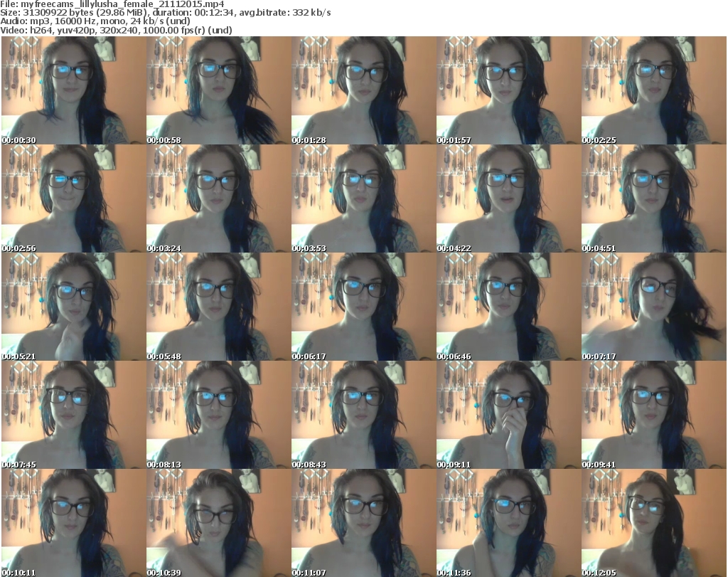Click the thumbnail timestamped 00:07:17
Viewport: 728px width, 577px height.
coord(654,307)
